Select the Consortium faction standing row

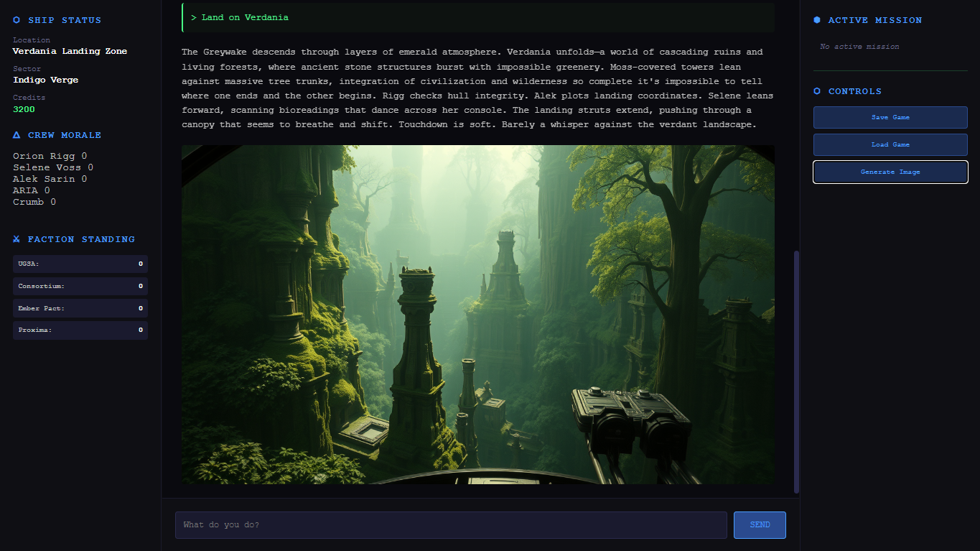(x=80, y=286)
